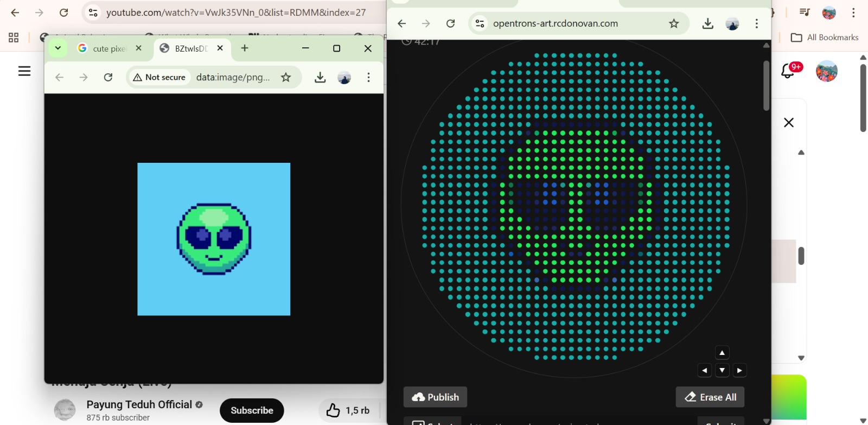868x425 pixels.
Task: Click the download icon in the opentrons-art window
Action: click(x=707, y=23)
